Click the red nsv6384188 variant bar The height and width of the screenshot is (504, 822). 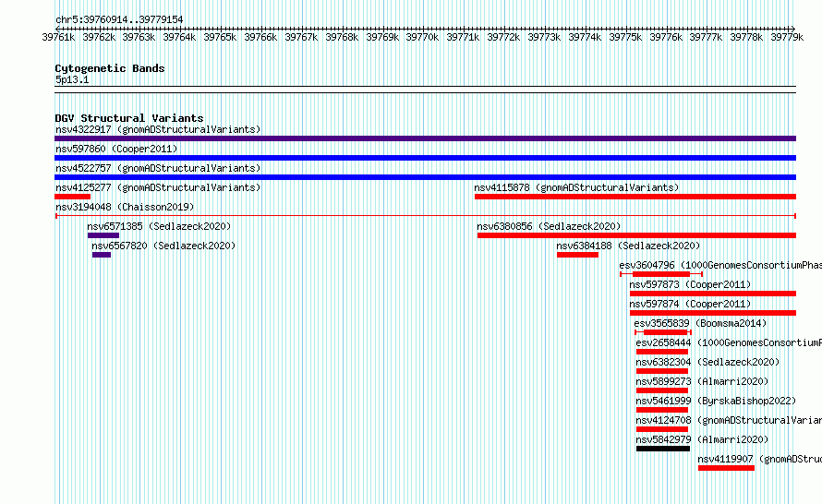click(577, 255)
